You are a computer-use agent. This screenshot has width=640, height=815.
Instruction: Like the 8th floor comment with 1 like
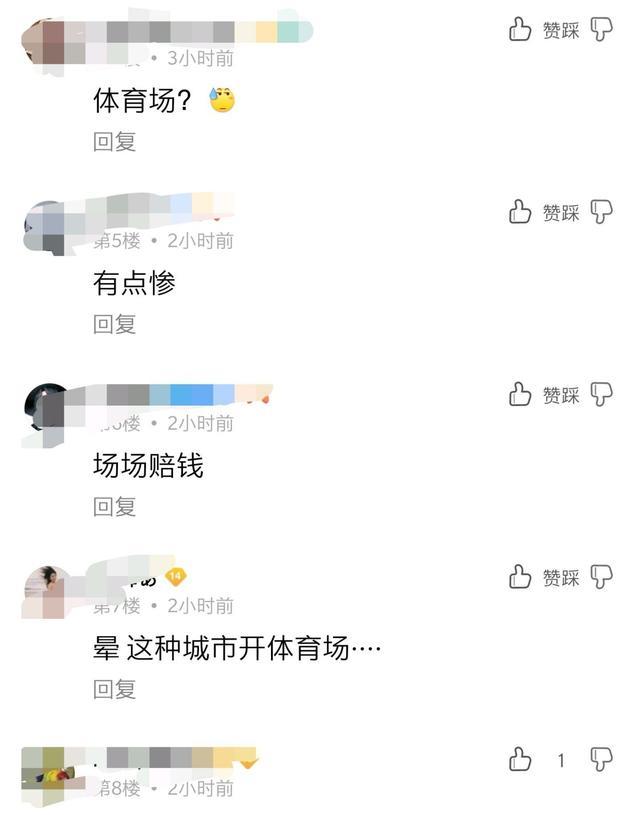519,759
